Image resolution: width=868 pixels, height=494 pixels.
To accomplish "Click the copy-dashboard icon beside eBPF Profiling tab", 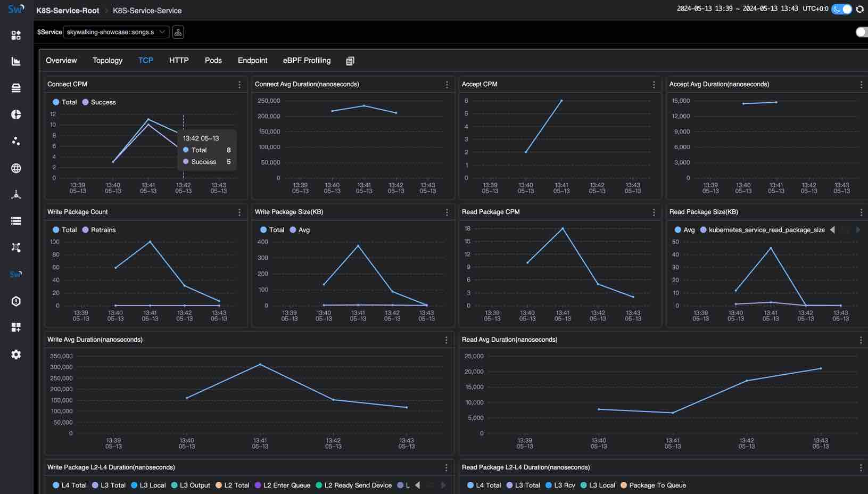I will 350,61.
